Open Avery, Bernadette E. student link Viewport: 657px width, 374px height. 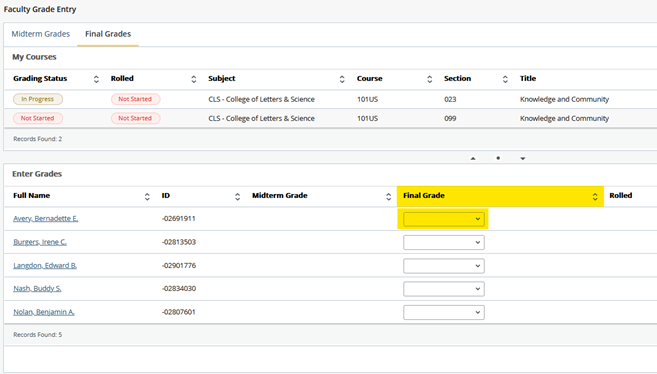click(46, 219)
